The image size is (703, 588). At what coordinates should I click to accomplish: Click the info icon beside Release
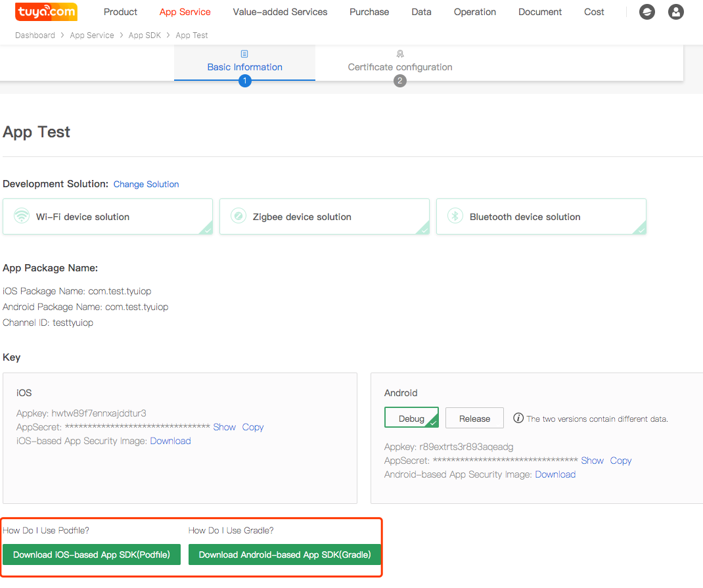point(518,418)
